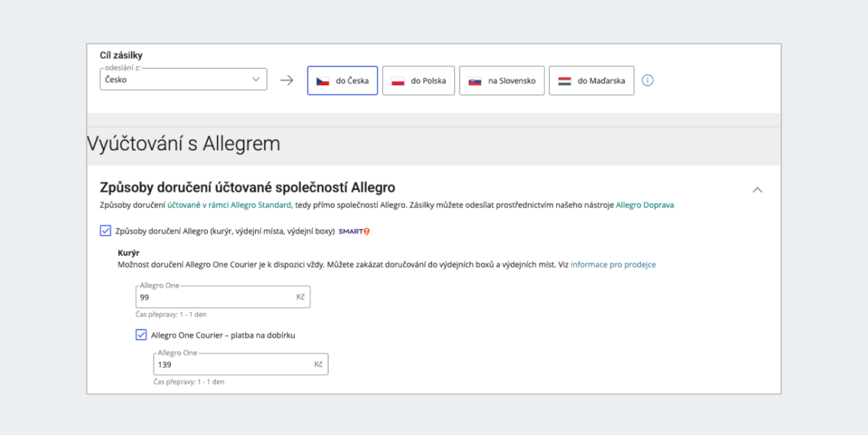Image resolution: width=868 pixels, height=435 pixels.
Task: Select the do Maďarska destination tab
Action: coord(591,81)
